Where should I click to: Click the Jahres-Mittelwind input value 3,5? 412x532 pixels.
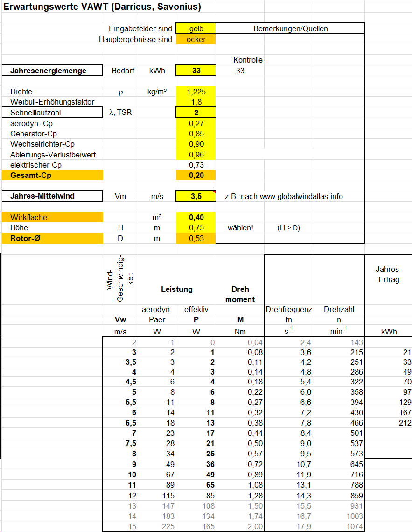click(196, 196)
